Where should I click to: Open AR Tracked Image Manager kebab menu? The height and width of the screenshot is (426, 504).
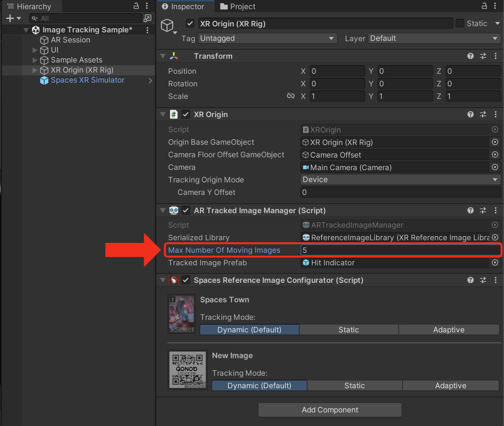point(495,211)
